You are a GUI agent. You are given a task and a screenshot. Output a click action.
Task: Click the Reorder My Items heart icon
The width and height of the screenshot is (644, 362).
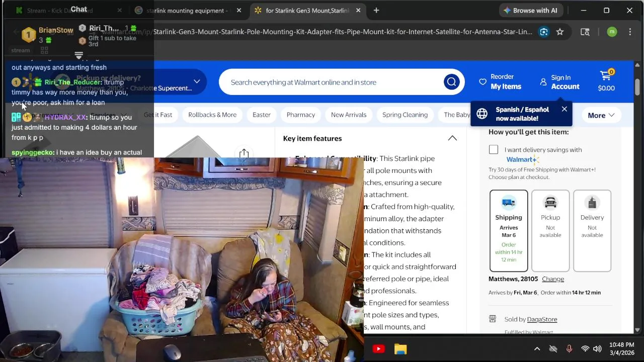tap(482, 81)
